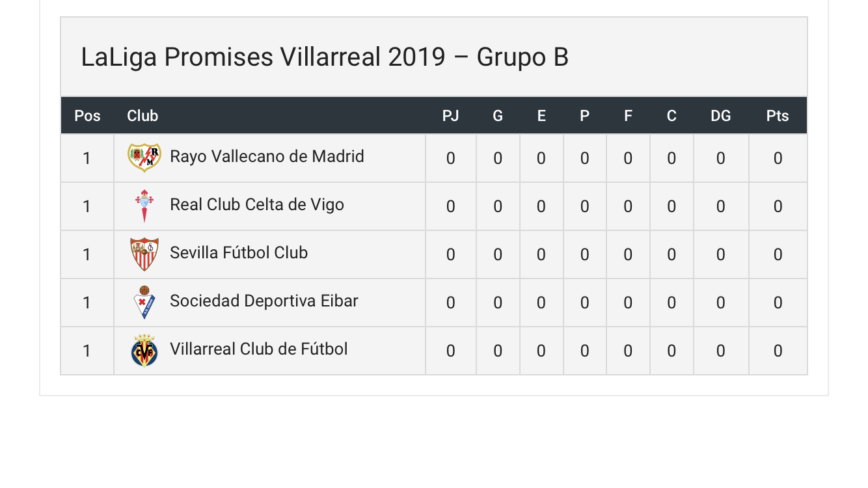
Task: Click the Rayo Vallecano club crest
Action: [x=144, y=157]
